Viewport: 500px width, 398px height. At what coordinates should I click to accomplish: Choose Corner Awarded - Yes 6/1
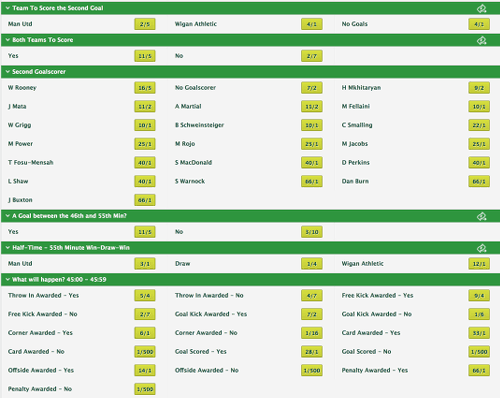click(x=145, y=333)
